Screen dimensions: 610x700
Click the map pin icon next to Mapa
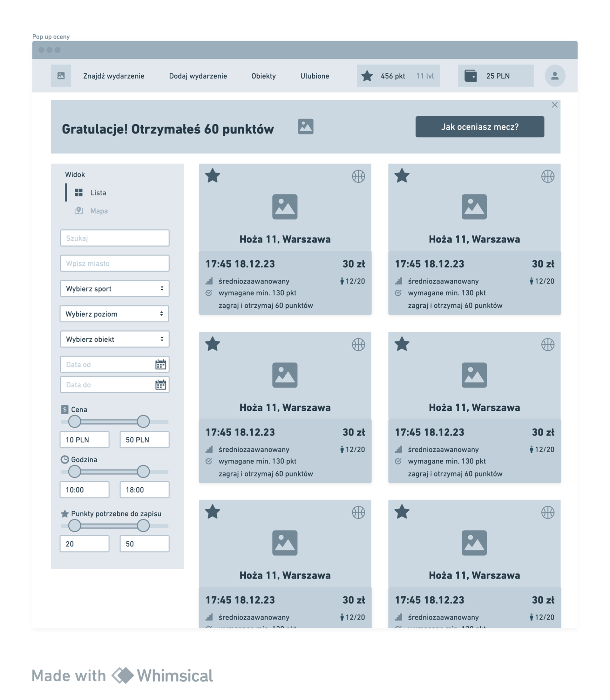(79, 210)
